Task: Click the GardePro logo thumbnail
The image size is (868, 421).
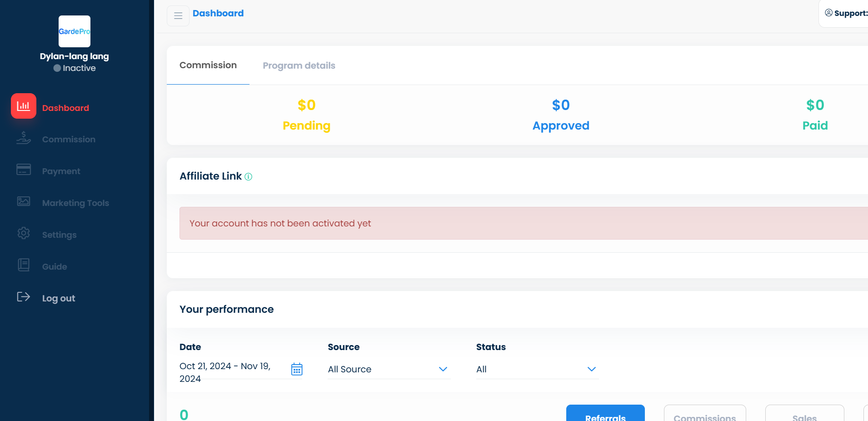Action: coord(75,31)
